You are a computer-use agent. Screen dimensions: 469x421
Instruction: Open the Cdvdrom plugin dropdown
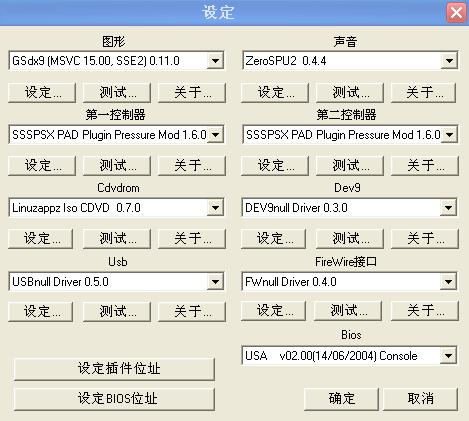[116, 208]
